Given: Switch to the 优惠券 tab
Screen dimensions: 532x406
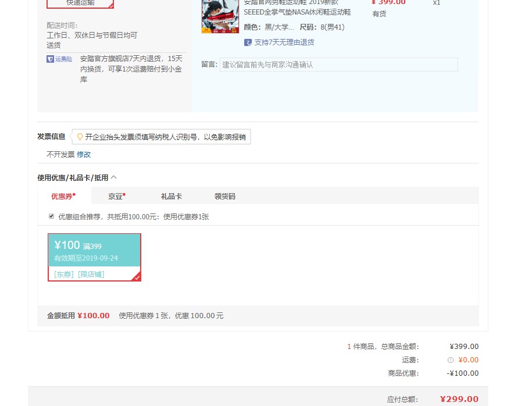Looking at the screenshot, I should [63, 196].
